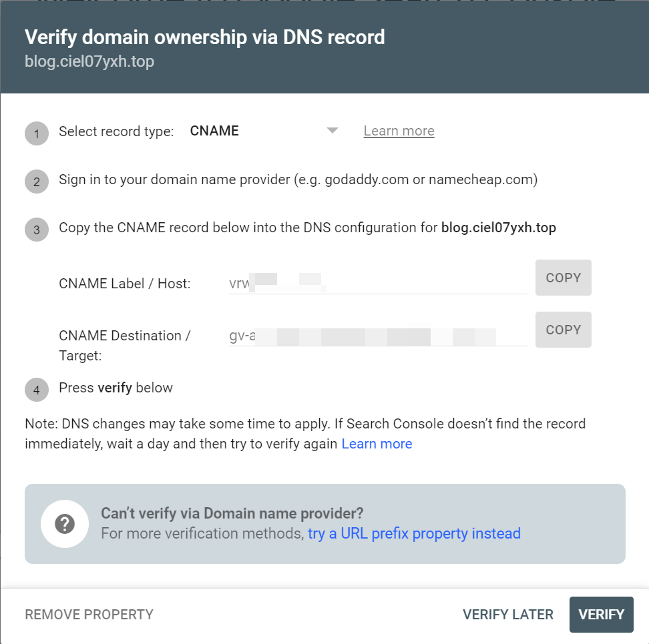Click the question mark help icon
Viewport: 649px width, 644px height.
pyautogui.click(x=65, y=524)
